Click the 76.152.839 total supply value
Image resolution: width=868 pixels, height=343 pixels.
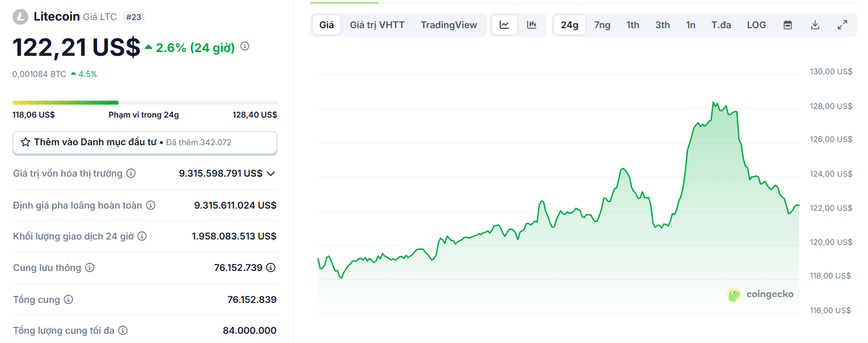tap(252, 300)
